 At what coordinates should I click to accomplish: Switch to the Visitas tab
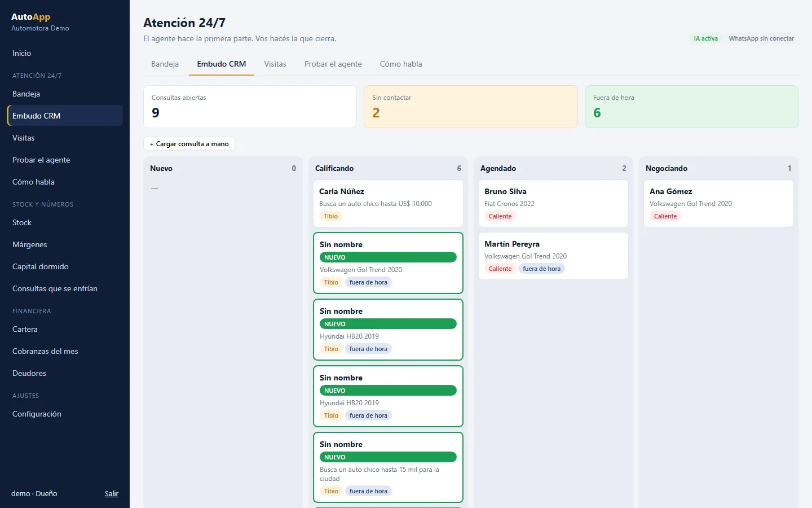click(x=275, y=64)
